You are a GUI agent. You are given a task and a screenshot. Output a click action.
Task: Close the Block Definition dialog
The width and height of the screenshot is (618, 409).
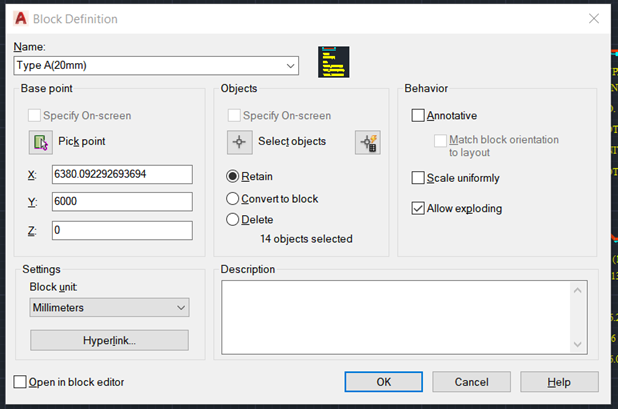click(x=594, y=19)
